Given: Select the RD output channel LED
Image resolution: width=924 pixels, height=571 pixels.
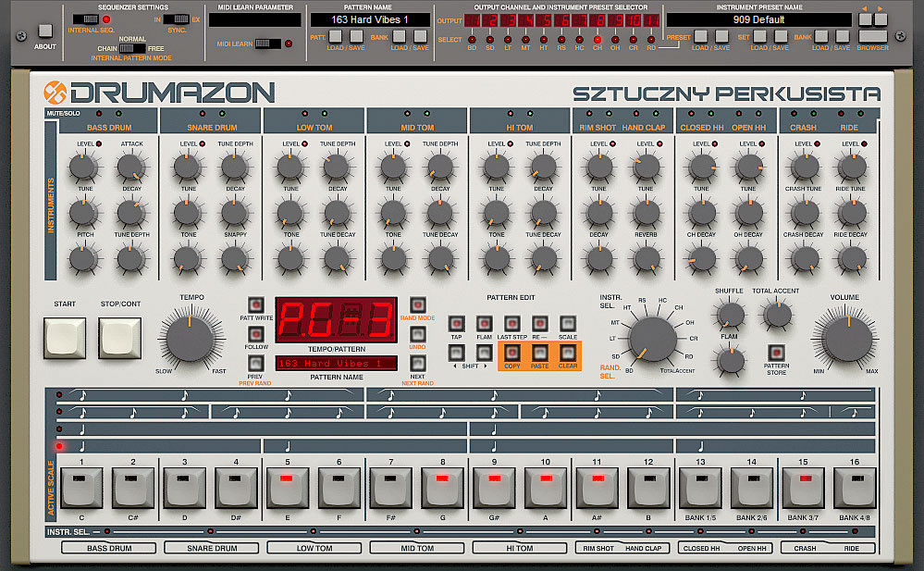Looking at the screenshot, I should pos(650,40).
